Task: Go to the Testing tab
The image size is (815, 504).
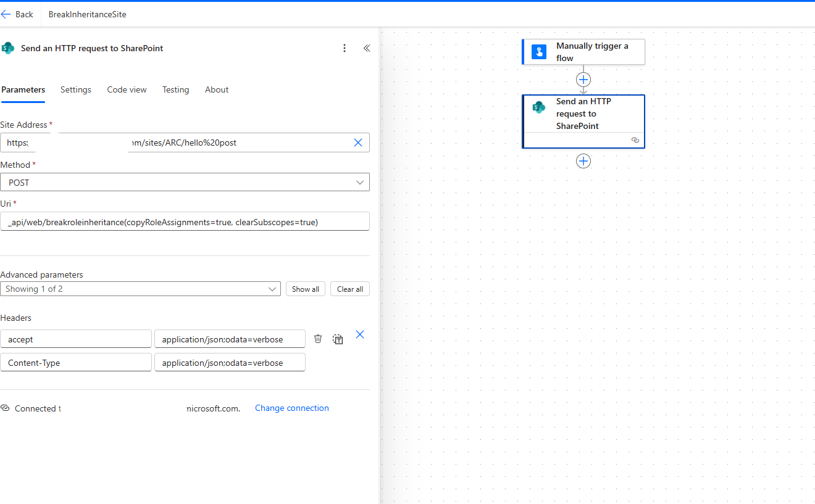Action: (x=175, y=89)
